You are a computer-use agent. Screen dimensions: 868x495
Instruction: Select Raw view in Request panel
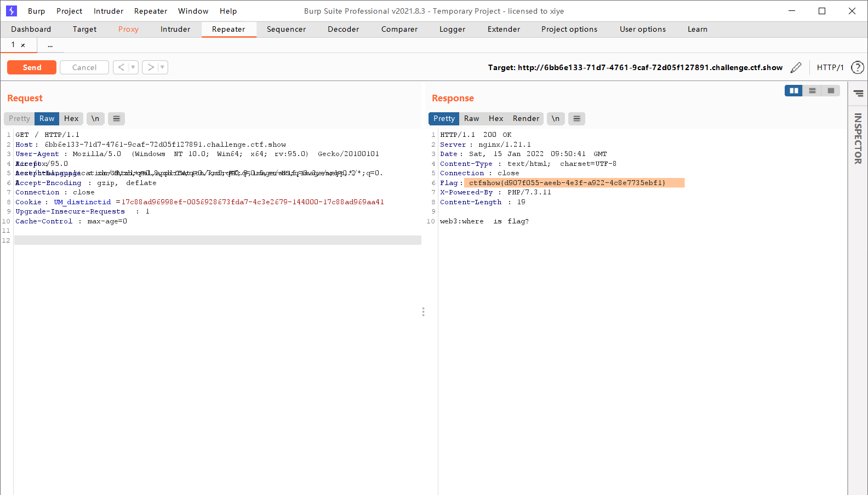[x=47, y=118]
